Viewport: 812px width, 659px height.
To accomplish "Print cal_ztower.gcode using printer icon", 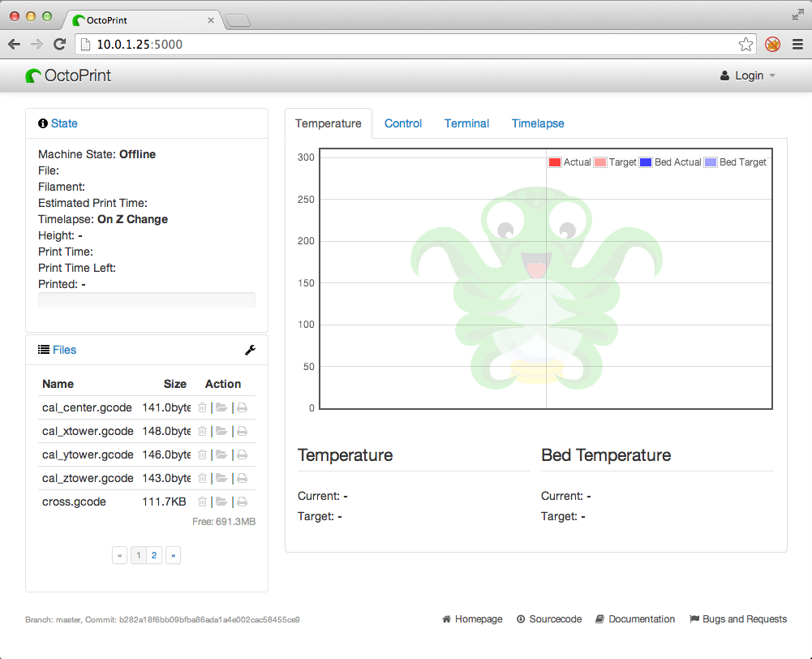I will click(x=242, y=478).
